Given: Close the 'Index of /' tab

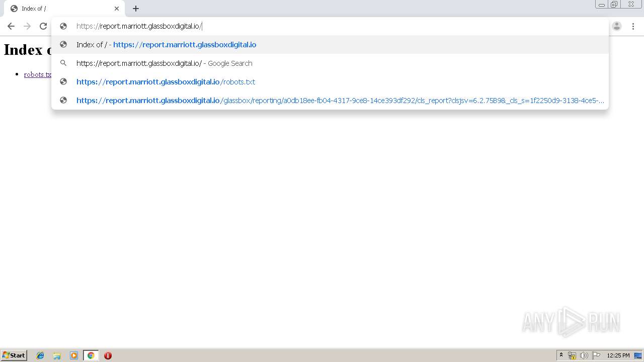Looking at the screenshot, I should point(117,9).
